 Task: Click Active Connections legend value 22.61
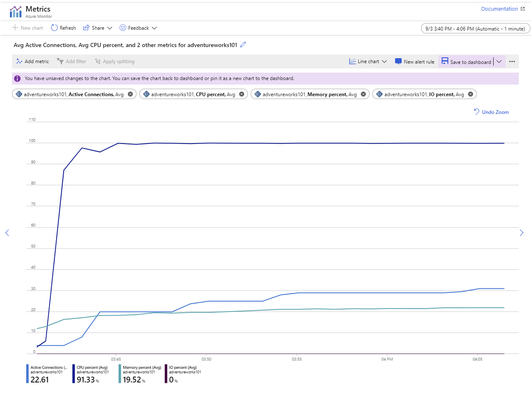coord(40,380)
